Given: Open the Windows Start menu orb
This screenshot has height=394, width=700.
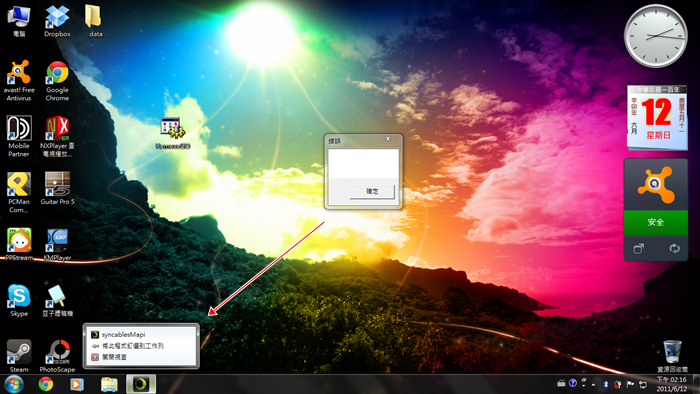Looking at the screenshot, I should [x=14, y=384].
